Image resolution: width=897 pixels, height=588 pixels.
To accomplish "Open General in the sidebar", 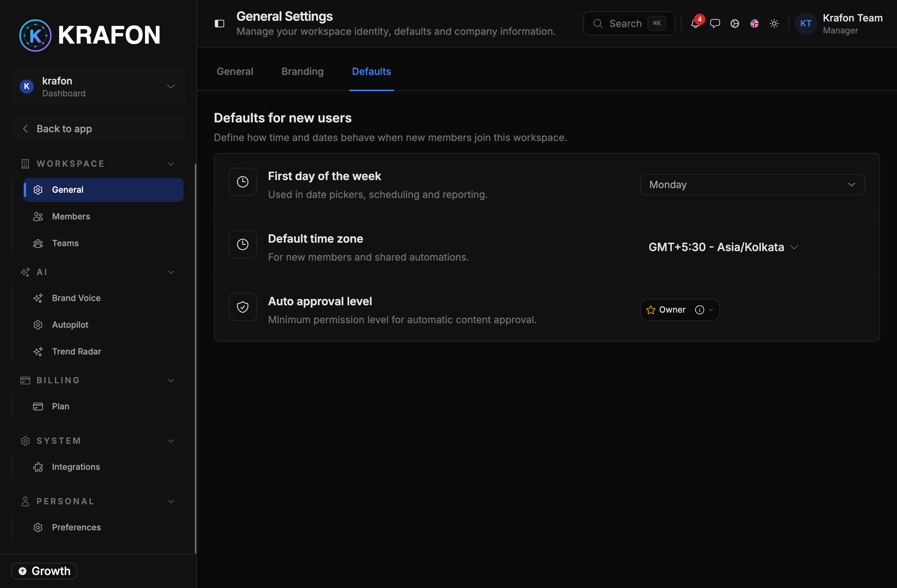I will pyautogui.click(x=103, y=190).
